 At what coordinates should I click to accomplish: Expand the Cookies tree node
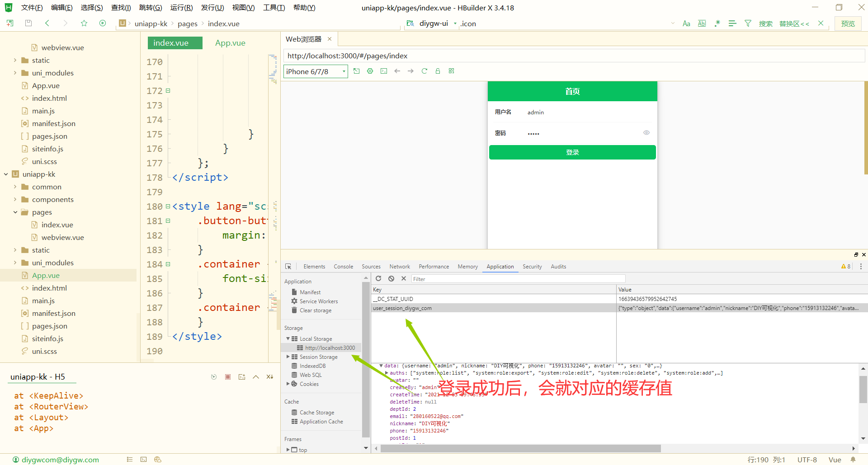[288, 384]
